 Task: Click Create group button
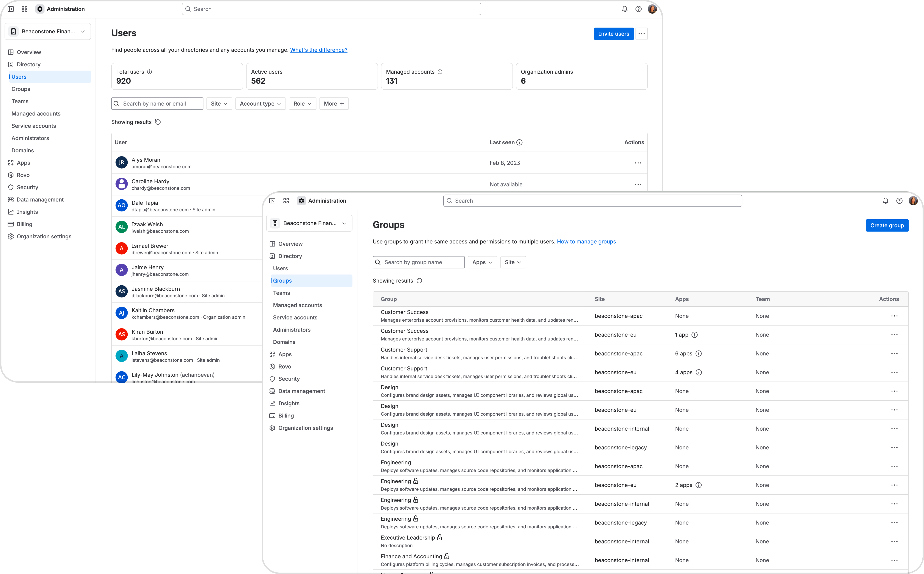887,225
